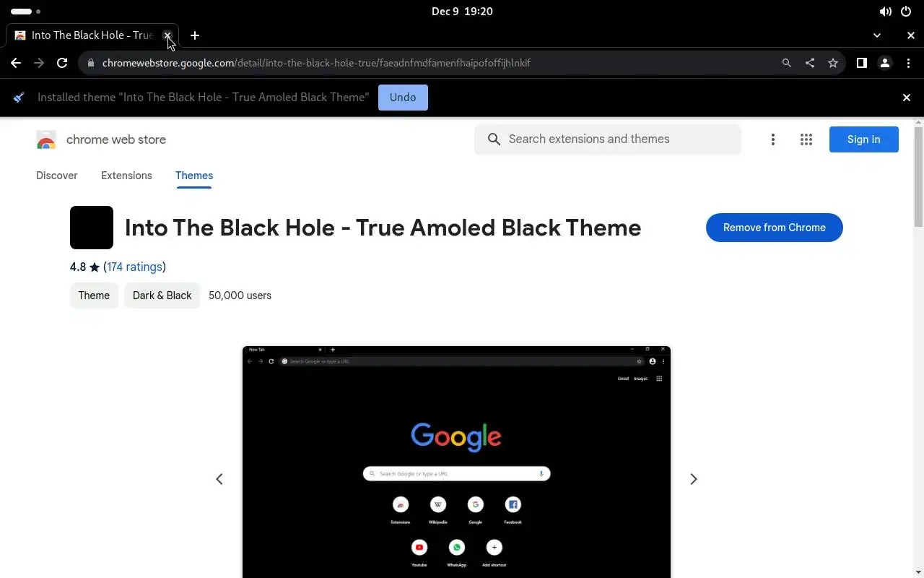Open the Google apps grid
The width and height of the screenshot is (924, 578).
806,139
